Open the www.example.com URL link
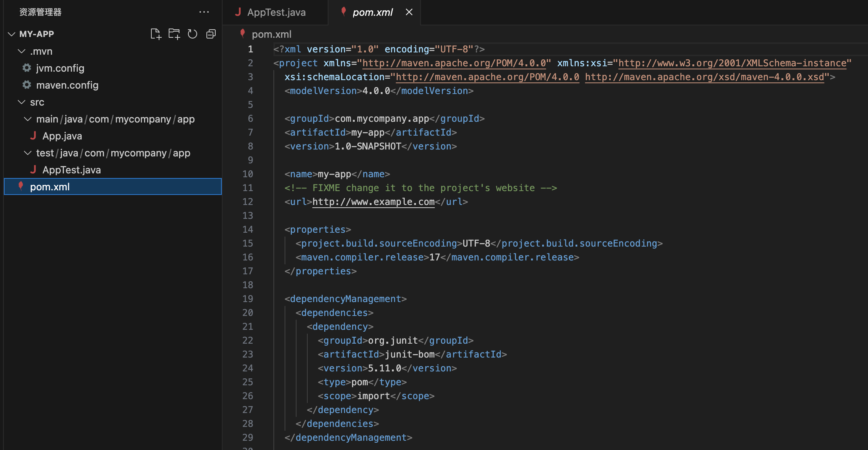This screenshot has height=450, width=868. click(x=373, y=201)
